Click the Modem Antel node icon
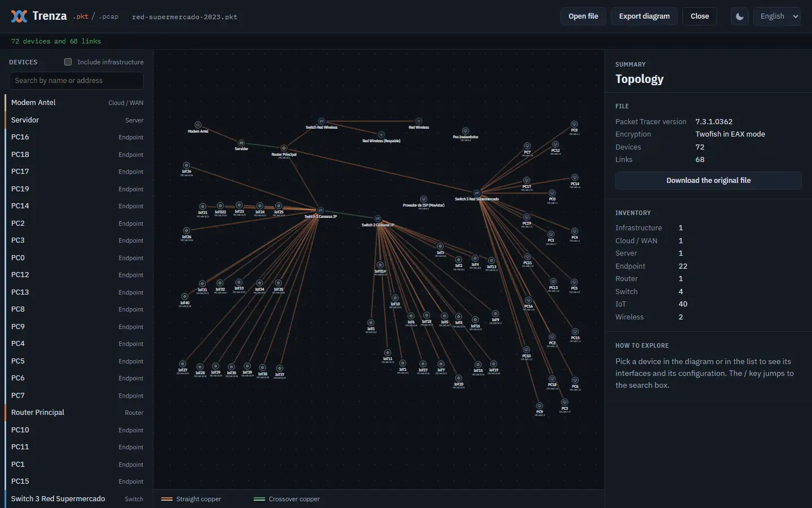 pos(198,125)
